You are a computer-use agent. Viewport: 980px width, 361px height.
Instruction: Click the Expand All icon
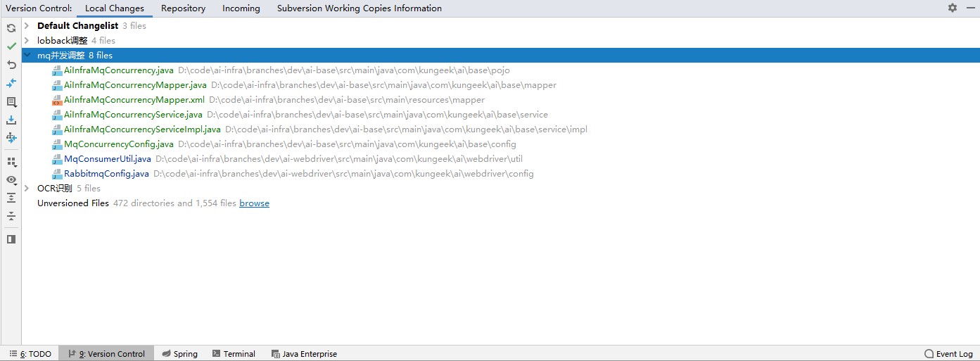[11, 198]
